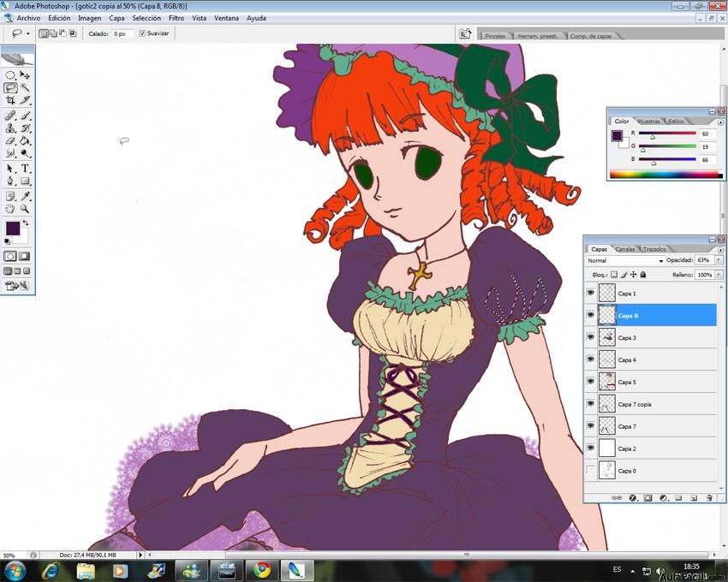This screenshot has width=728, height=582.
Task: Open the Archivo menu
Action: [x=28, y=18]
